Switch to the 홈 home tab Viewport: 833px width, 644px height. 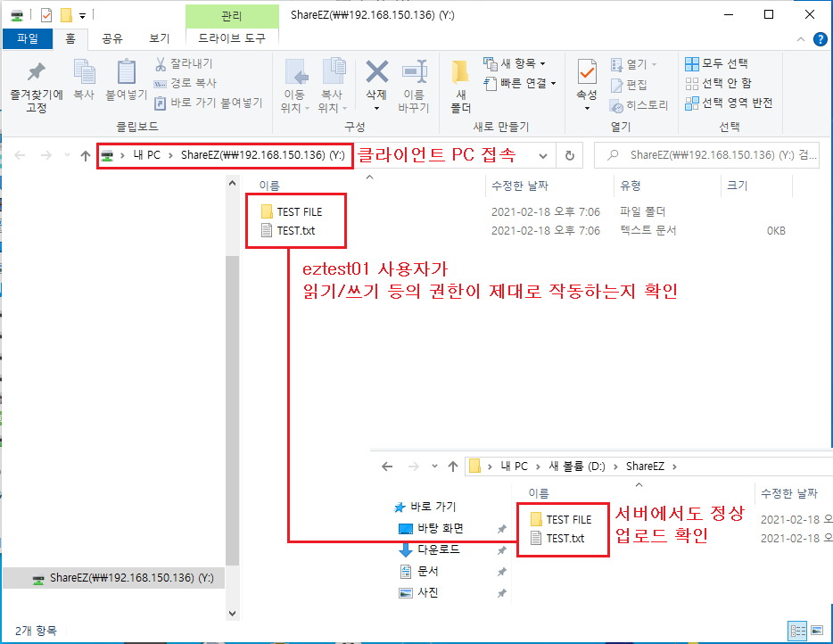[x=70, y=38]
